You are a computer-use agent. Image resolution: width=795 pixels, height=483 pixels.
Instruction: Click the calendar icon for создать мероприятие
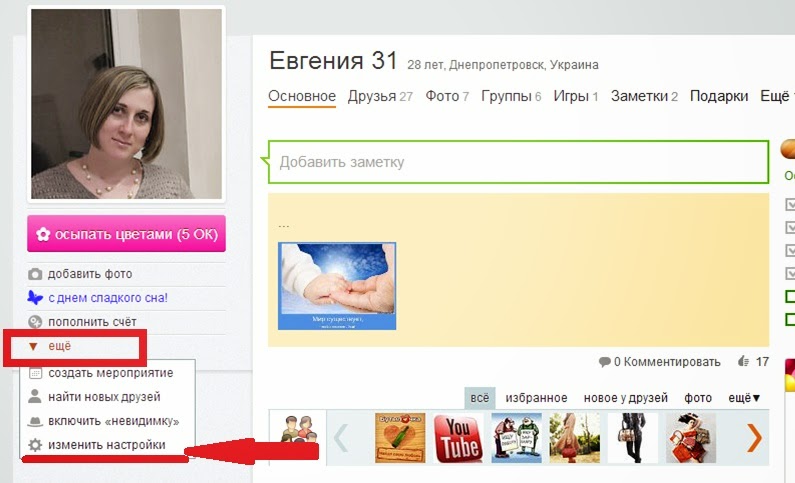click(35, 374)
